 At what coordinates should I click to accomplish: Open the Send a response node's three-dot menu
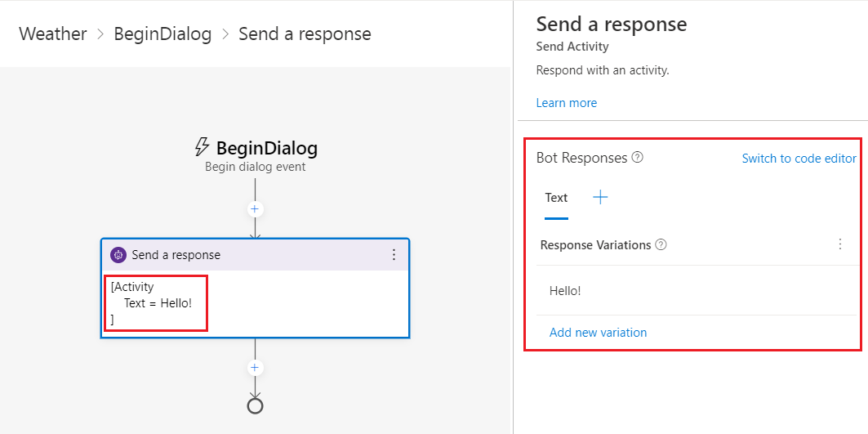coord(394,255)
